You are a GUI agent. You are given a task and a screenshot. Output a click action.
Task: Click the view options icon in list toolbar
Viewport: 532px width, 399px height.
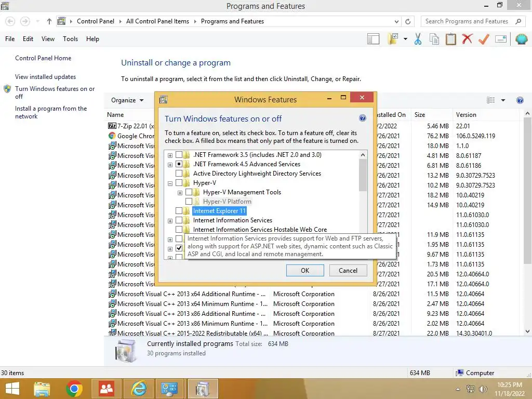click(490, 100)
